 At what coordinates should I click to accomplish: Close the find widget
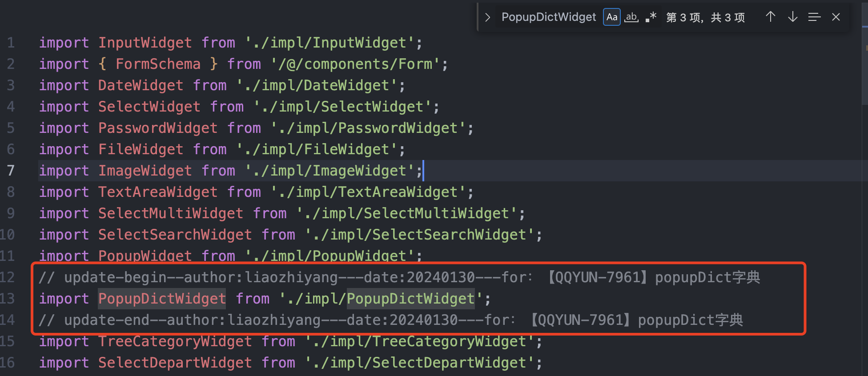tap(836, 17)
